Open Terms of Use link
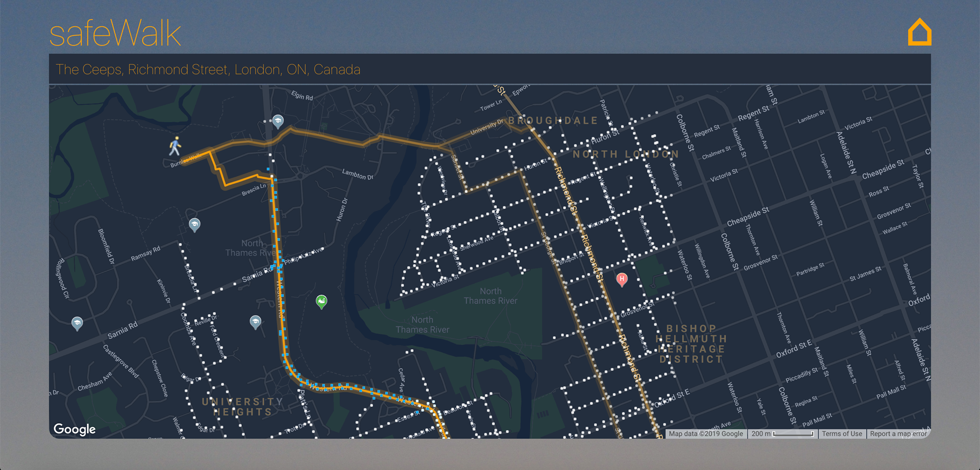The image size is (980, 470). (x=842, y=434)
